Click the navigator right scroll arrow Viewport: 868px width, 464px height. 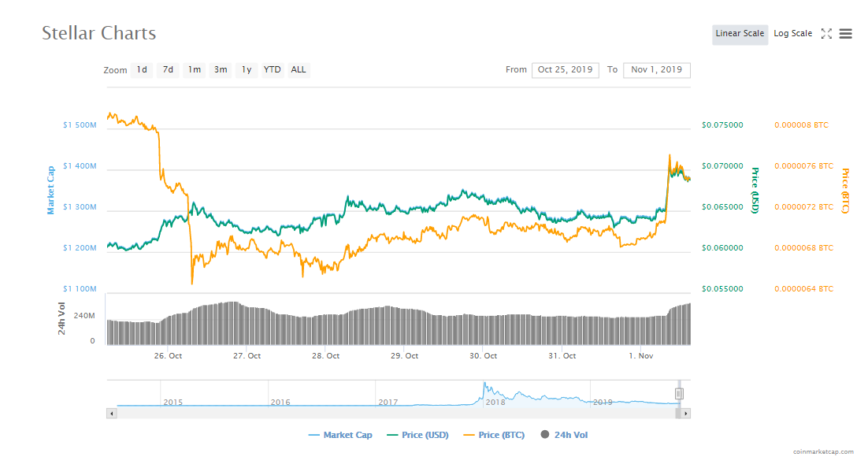coord(686,414)
